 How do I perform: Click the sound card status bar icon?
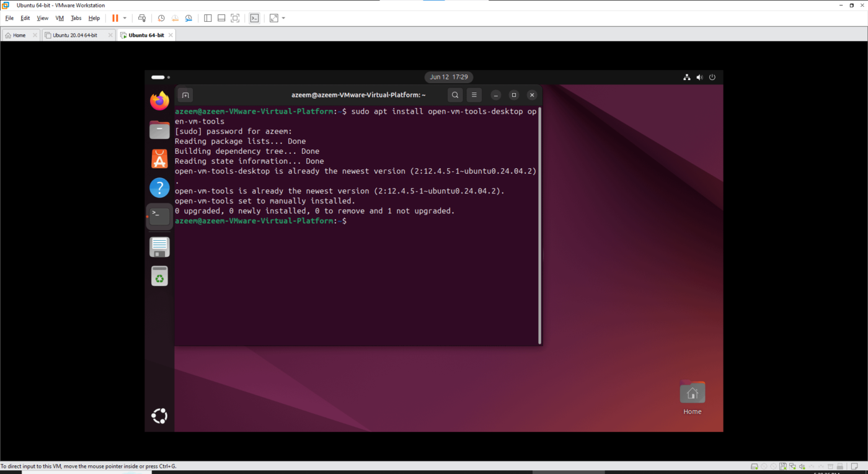pyautogui.click(x=802, y=466)
